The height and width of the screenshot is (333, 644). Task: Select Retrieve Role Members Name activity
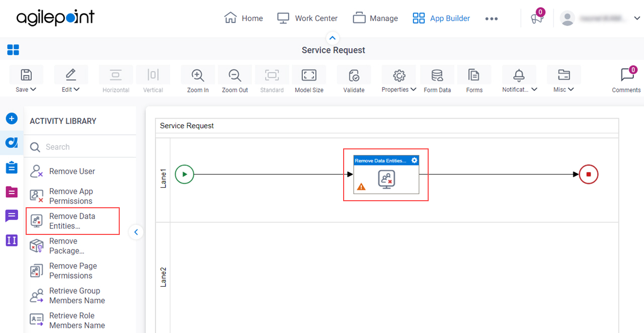[67, 320]
